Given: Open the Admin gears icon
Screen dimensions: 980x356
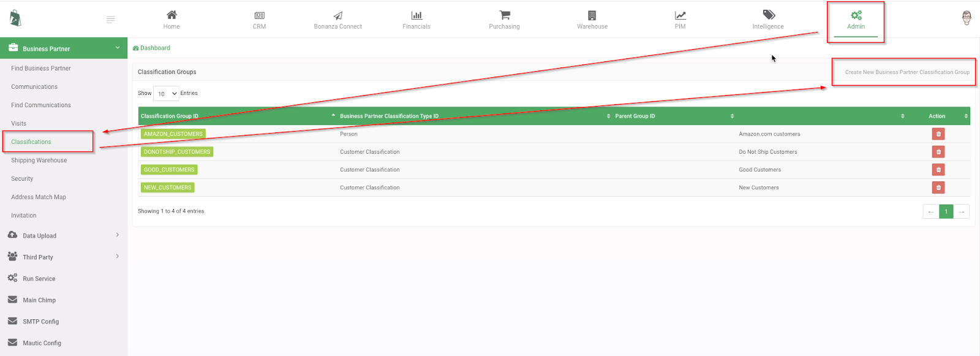Looking at the screenshot, I should click(856, 15).
